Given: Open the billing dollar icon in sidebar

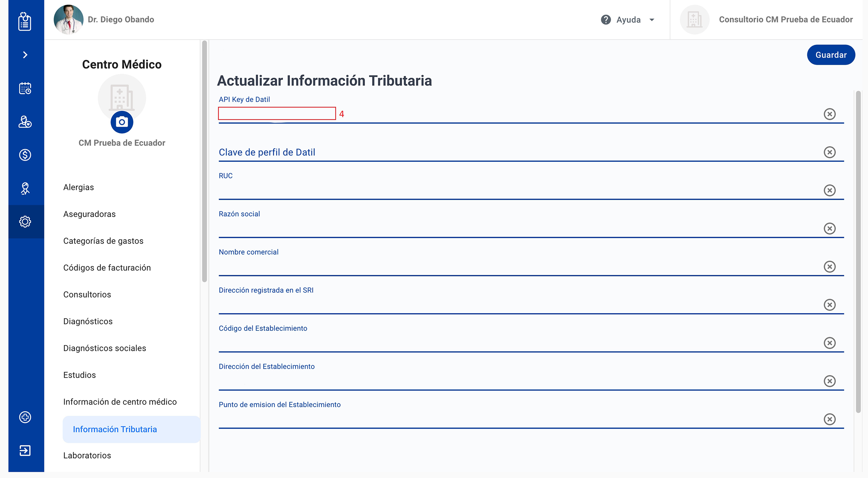Looking at the screenshot, I should coord(25,155).
